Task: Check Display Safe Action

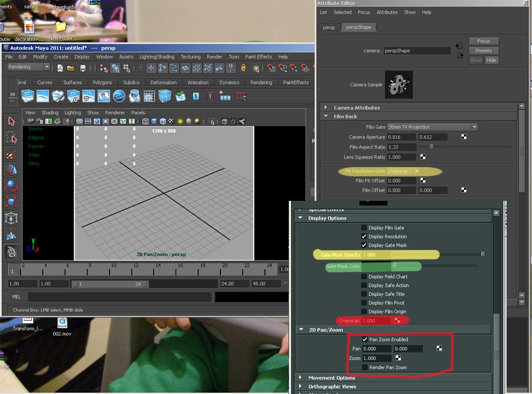Action: 364,285
